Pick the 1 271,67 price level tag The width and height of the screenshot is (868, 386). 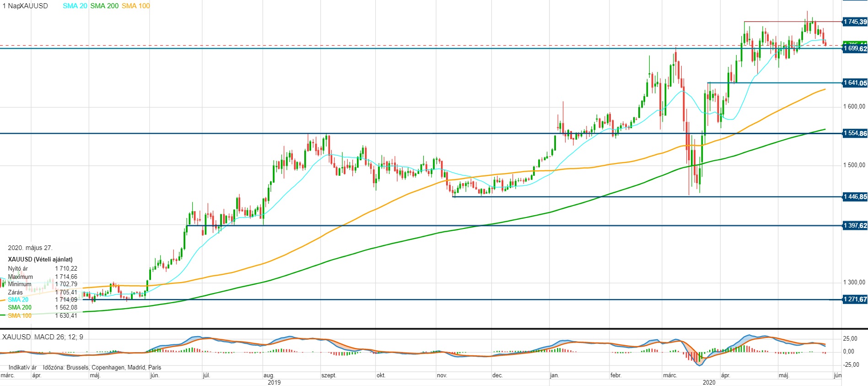[855, 299]
